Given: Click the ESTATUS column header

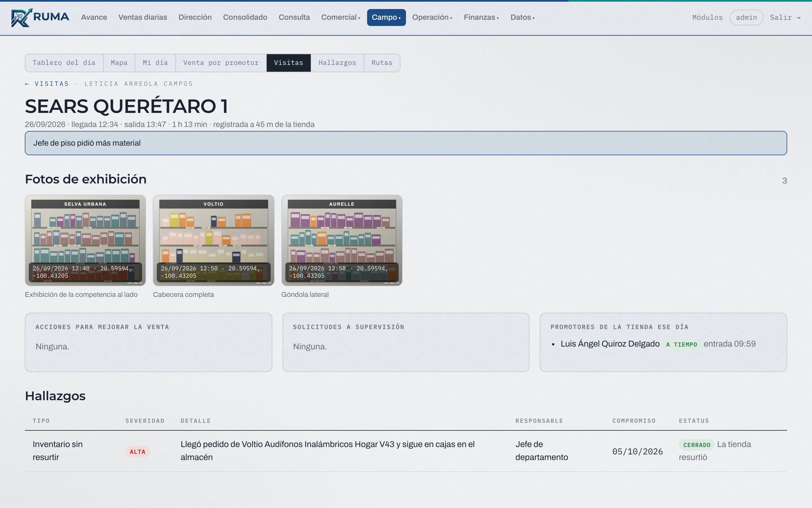Looking at the screenshot, I should point(694,421).
